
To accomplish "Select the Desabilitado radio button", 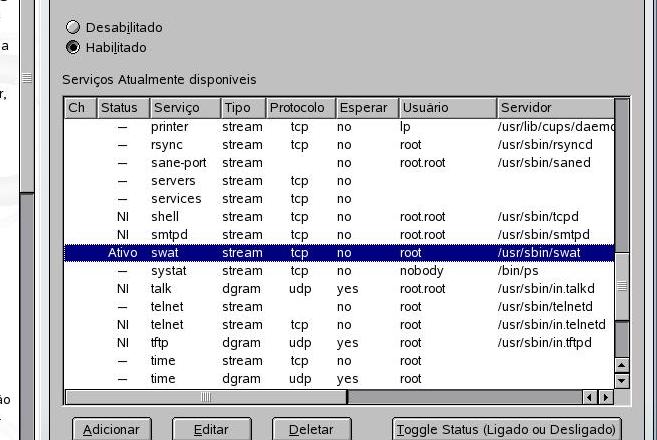I will click(73, 28).
